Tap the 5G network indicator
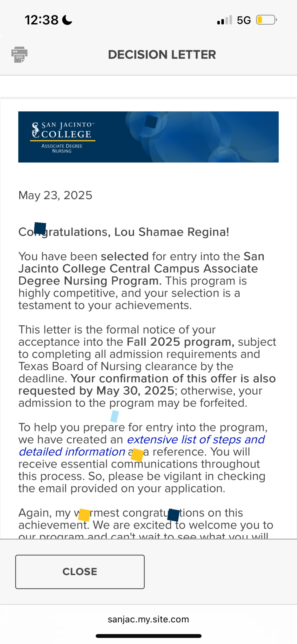The image size is (297, 644). [244, 20]
